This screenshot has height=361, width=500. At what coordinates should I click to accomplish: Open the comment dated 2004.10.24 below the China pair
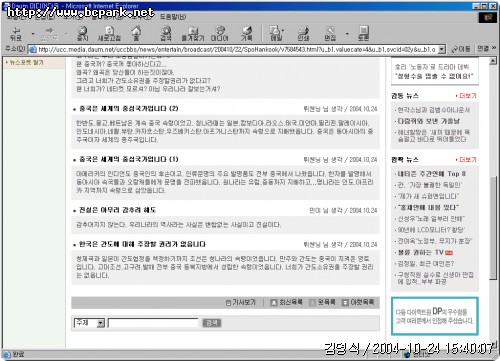pyautogui.click(x=118, y=210)
